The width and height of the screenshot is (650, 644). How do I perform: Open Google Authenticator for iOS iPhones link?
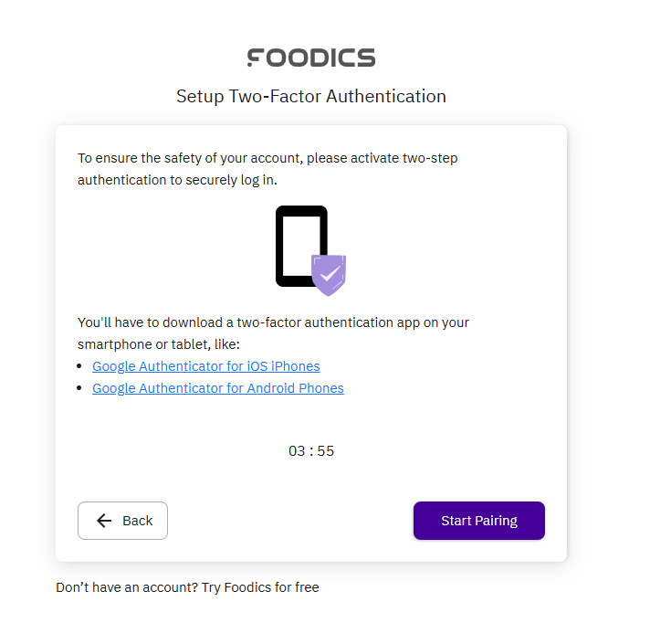[x=206, y=366]
